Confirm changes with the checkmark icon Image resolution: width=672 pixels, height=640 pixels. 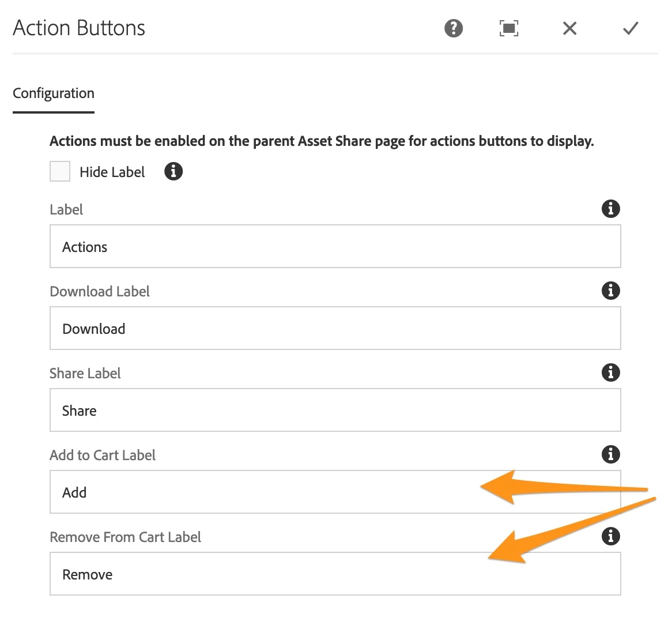[631, 28]
